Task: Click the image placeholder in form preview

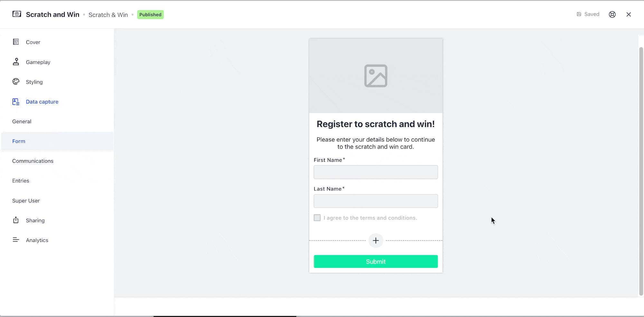Action: [376, 76]
